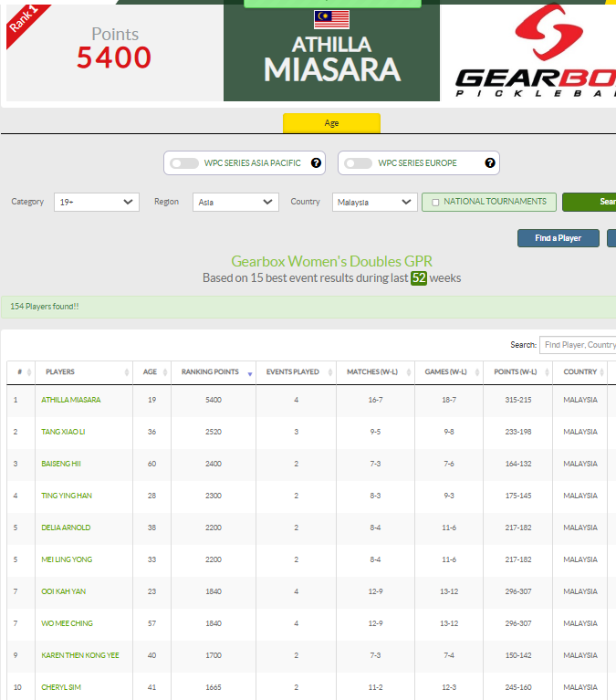Open Delia Arnold player link
Screen dimensions: 616x700
[66, 528]
